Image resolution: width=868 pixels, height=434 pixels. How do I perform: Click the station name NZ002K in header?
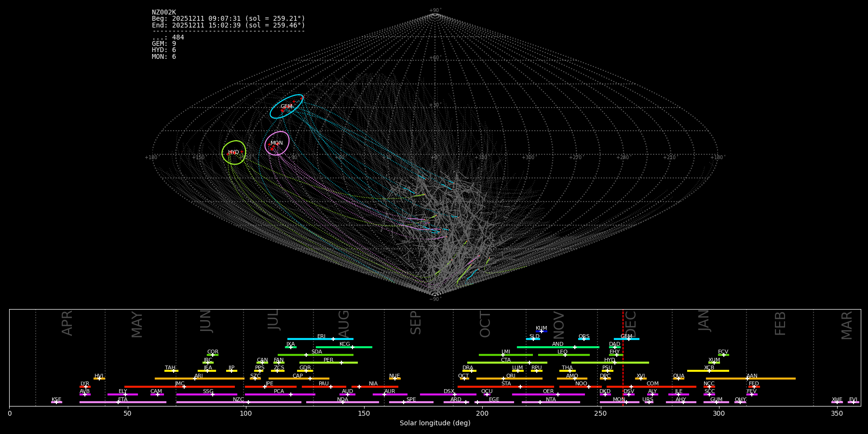(164, 13)
